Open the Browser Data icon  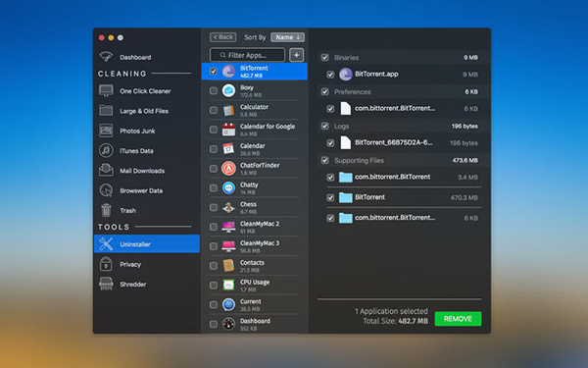point(106,190)
